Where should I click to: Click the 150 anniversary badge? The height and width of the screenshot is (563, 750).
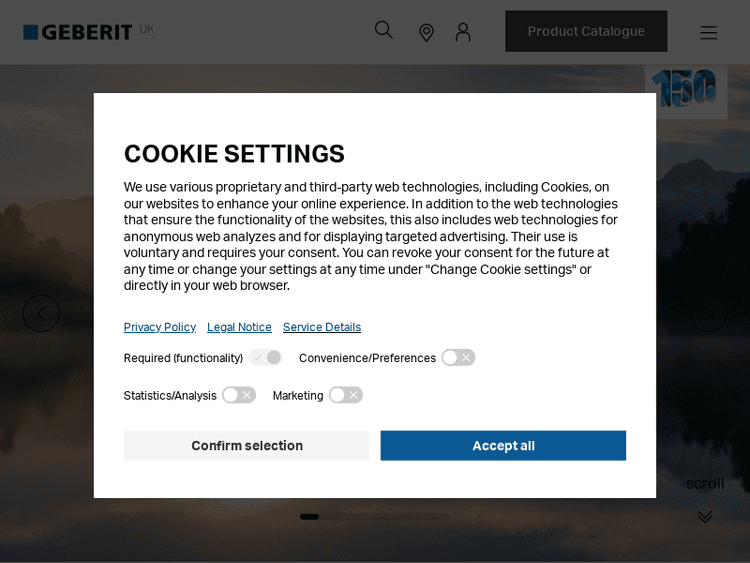686,89
